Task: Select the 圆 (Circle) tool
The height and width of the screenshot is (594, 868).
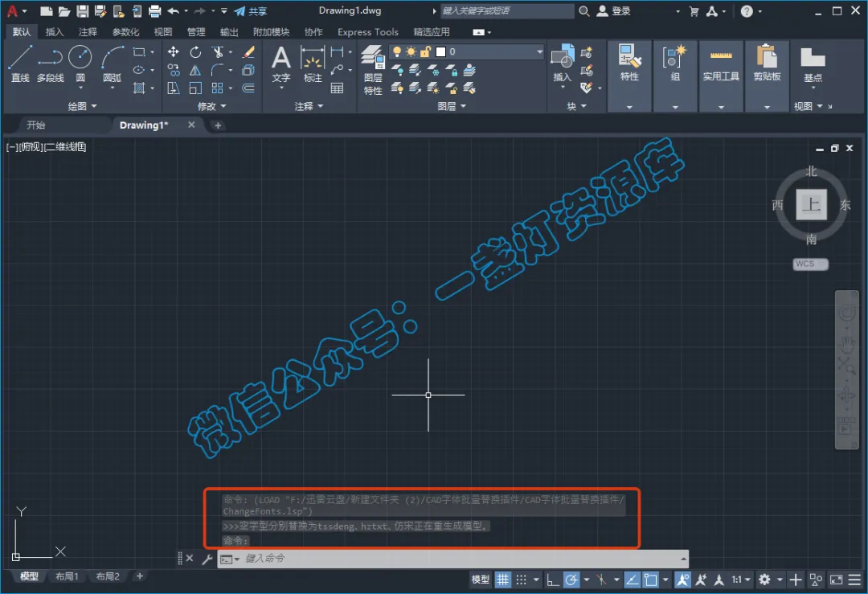Action: tap(80, 63)
